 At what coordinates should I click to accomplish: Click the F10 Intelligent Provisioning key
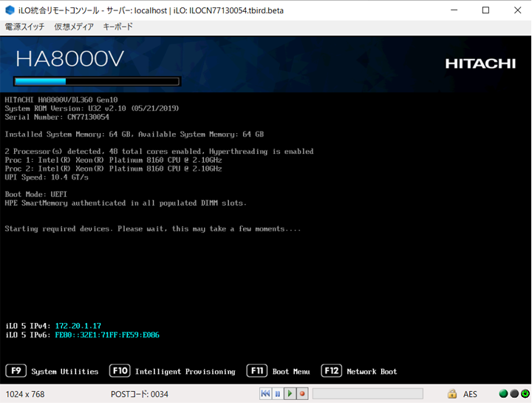[x=120, y=370]
